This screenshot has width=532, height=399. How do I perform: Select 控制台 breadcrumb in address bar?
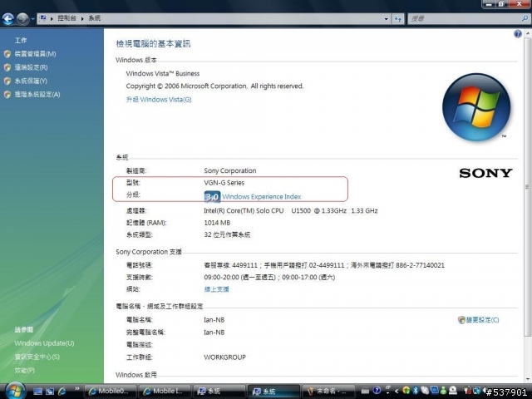66,18
